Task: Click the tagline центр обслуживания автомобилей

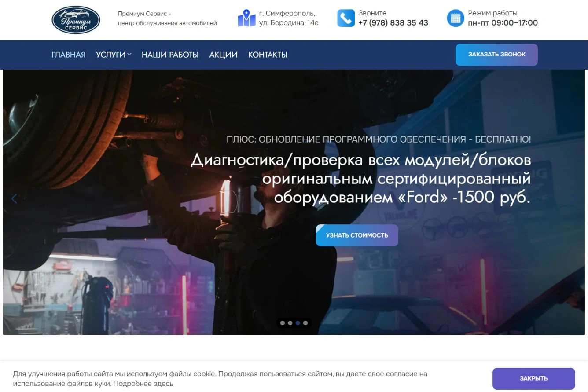Action: coord(167,23)
